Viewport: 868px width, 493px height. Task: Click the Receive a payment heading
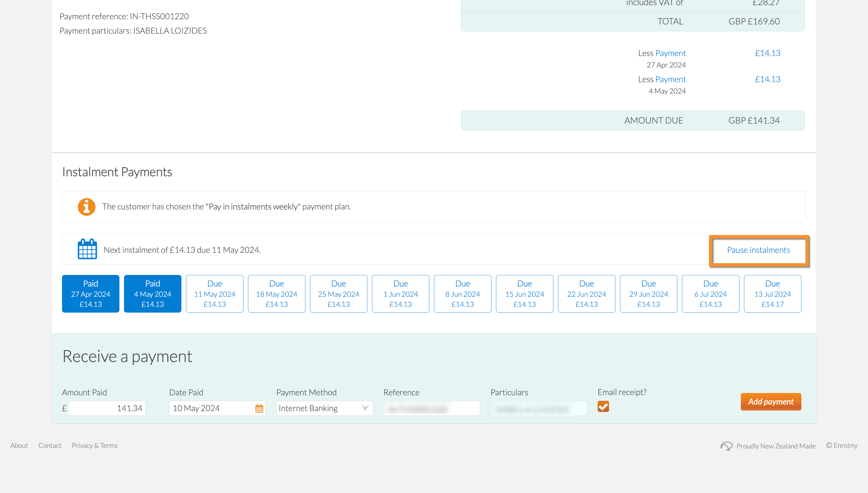tap(127, 357)
